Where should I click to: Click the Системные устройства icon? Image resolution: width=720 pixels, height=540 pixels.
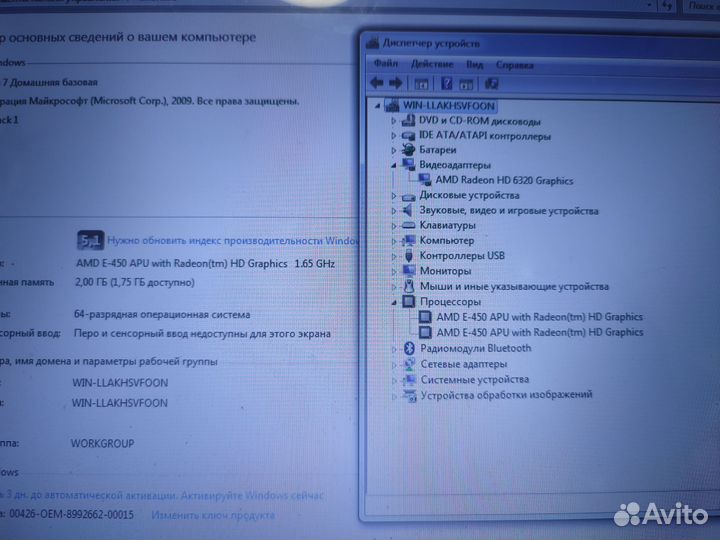click(409, 380)
